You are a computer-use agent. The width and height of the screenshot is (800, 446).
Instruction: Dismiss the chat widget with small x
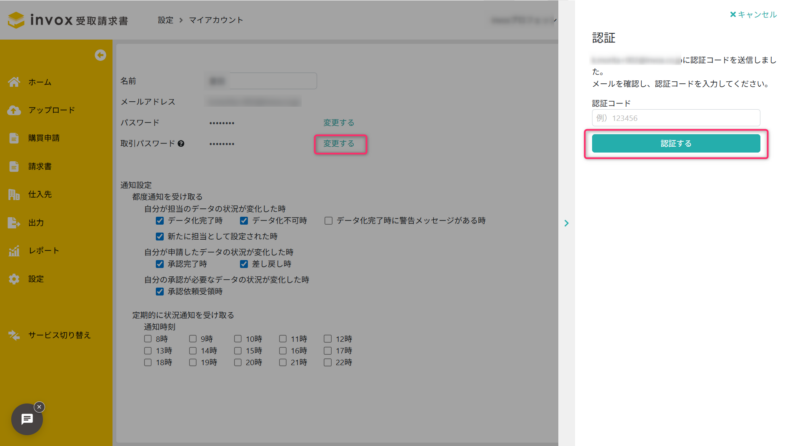pyautogui.click(x=39, y=407)
